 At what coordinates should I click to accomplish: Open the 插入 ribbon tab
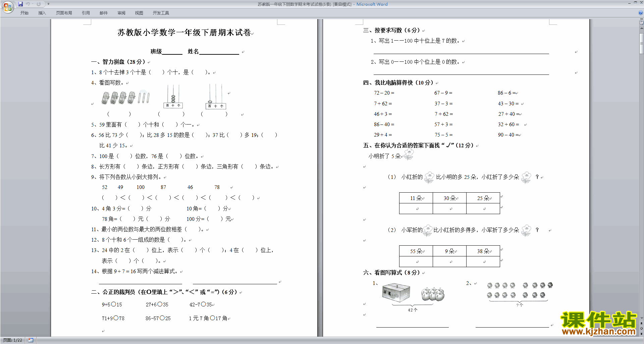click(42, 13)
